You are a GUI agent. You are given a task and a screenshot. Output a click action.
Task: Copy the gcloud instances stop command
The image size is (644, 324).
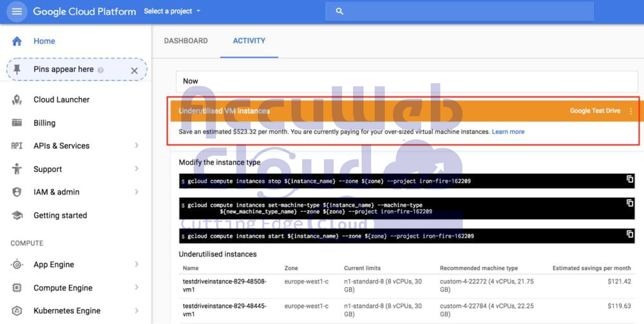(x=630, y=180)
